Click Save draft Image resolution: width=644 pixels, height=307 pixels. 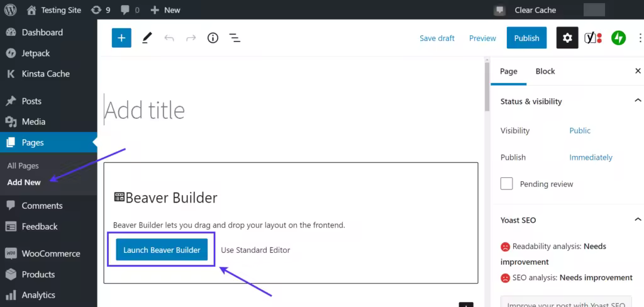click(437, 38)
